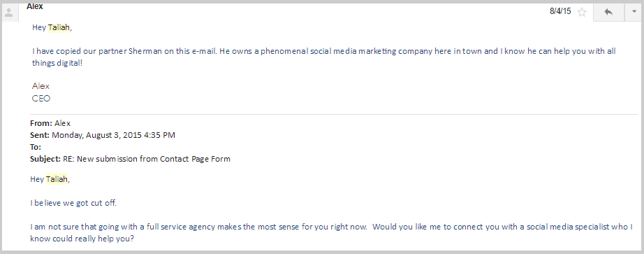644x254 pixels.
Task: Click highlighted Taliah in the first greeting
Action: 59,27
